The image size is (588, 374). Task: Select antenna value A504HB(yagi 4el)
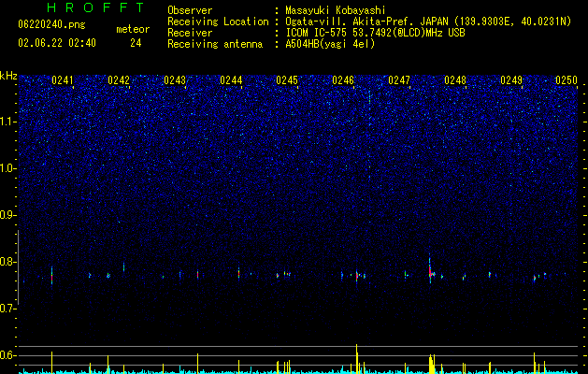[330, 44]
